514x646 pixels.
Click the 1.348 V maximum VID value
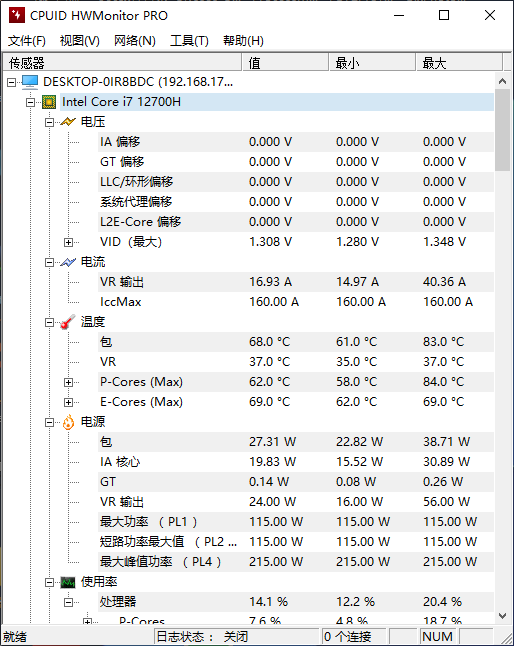[x=444, y=242]
